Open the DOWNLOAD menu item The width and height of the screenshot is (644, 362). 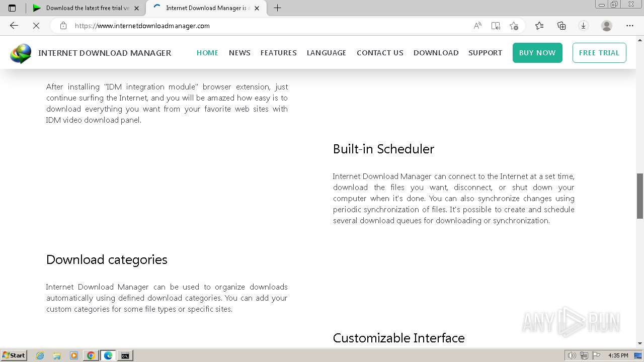(436, 53)
